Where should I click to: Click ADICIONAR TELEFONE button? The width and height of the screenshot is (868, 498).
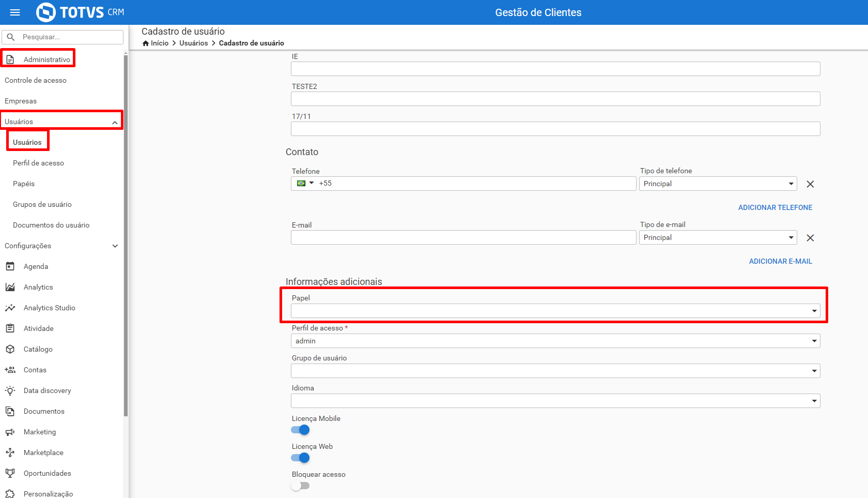click(x=775, y=207)
